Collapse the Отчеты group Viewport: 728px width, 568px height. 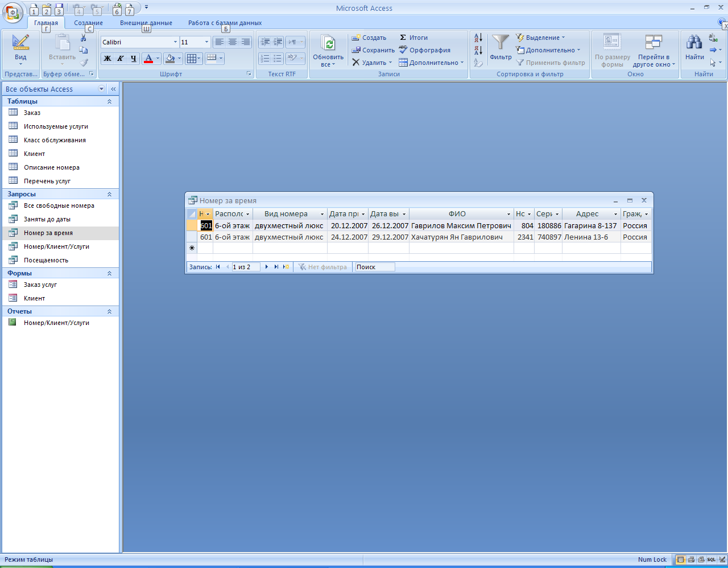tap(109, 311)
